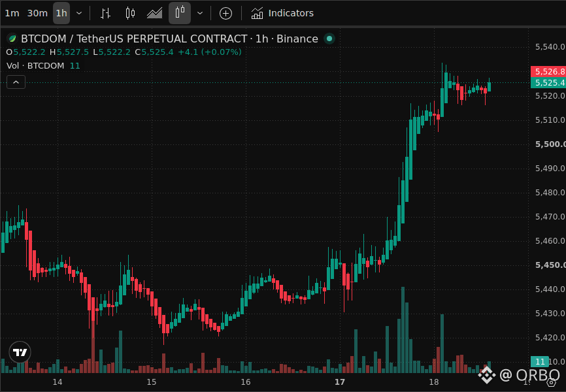Collapse the indicator legend chevron
Image resolution: width=566 pixels, height=392 pixels.
tap(16, 82)
